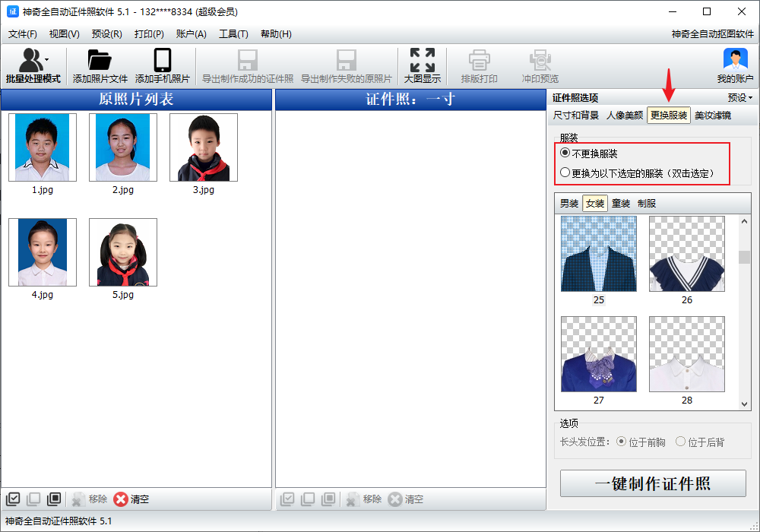
Task: Click select-all checkmark icon in original photo list
Action: 13,499
